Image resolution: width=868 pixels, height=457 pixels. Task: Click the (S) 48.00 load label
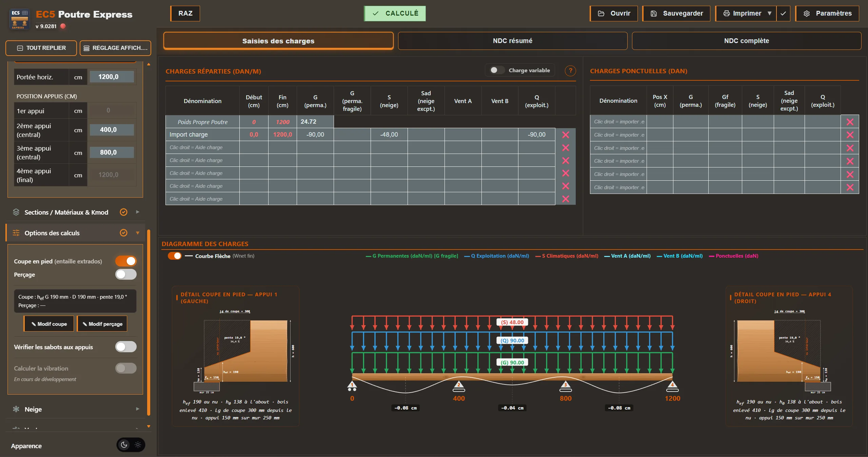[x=512, y=322]
